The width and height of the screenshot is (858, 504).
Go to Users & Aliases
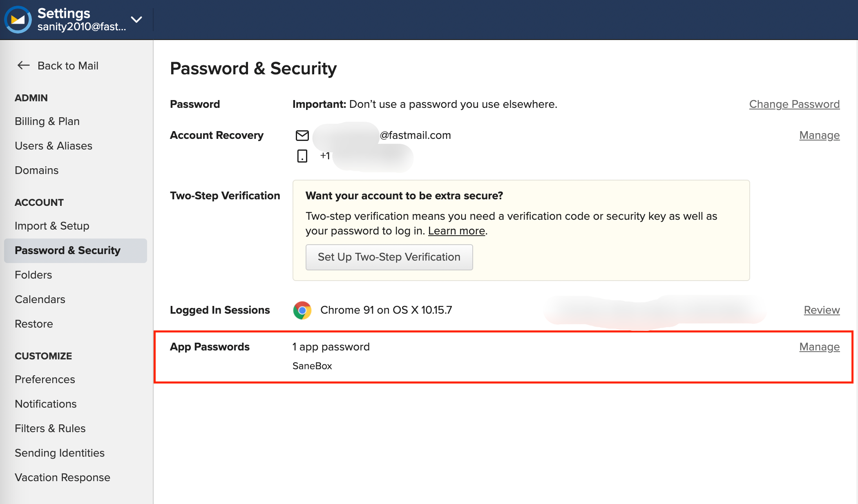54,146
